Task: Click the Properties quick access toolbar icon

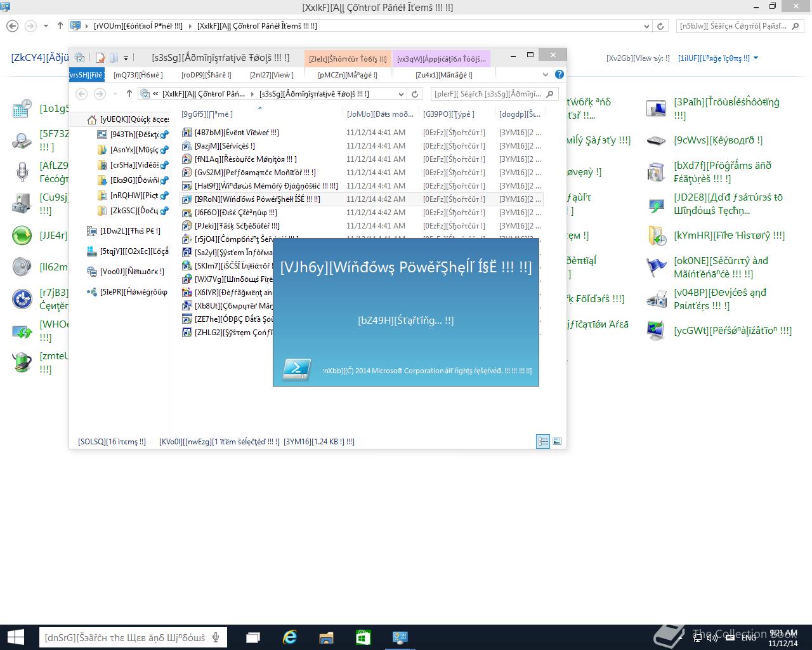Action: [100, 58]
